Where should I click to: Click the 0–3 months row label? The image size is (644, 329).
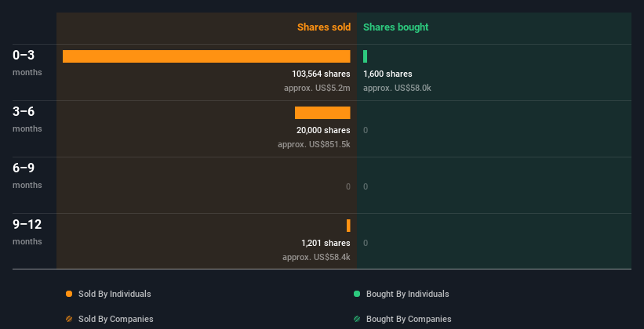click(27, 63)
